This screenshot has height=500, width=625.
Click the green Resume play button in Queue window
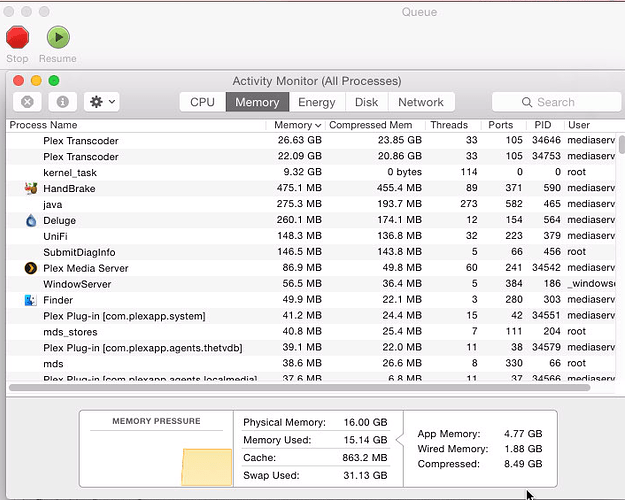click(58, 37)
